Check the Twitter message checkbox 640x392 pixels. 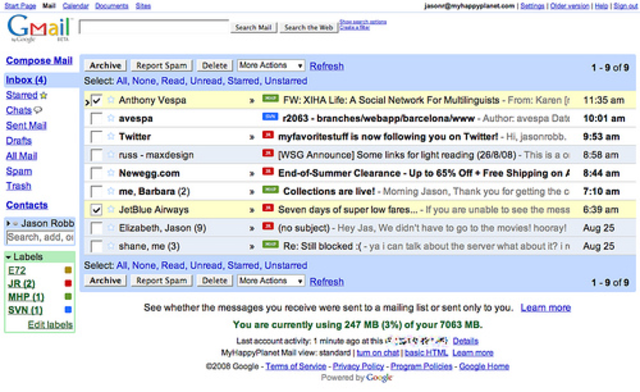[x=96, y=137]
